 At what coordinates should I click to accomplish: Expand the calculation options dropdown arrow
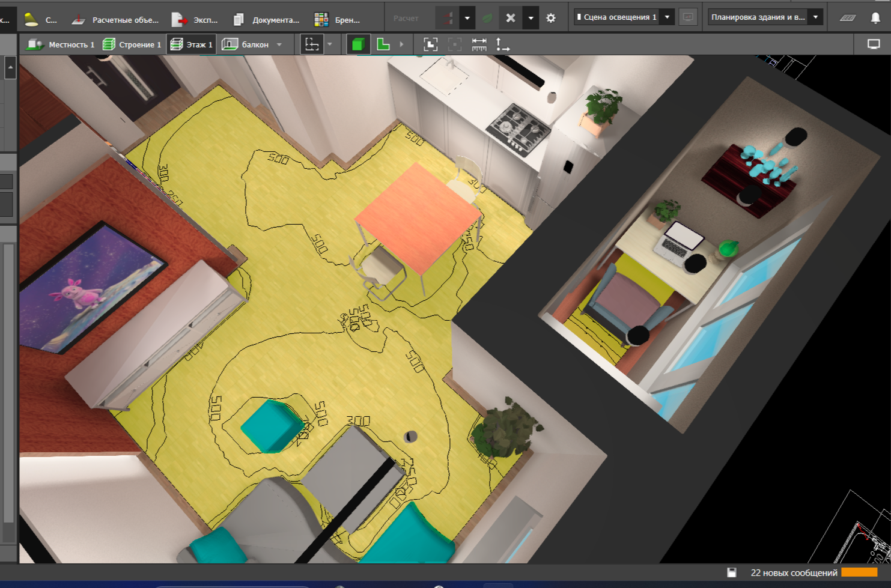[x=467, y=18]
